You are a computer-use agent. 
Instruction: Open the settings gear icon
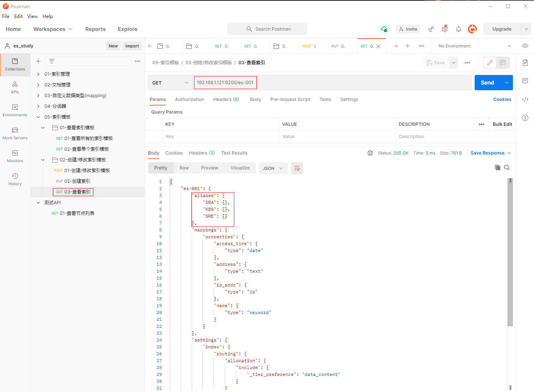444,29
